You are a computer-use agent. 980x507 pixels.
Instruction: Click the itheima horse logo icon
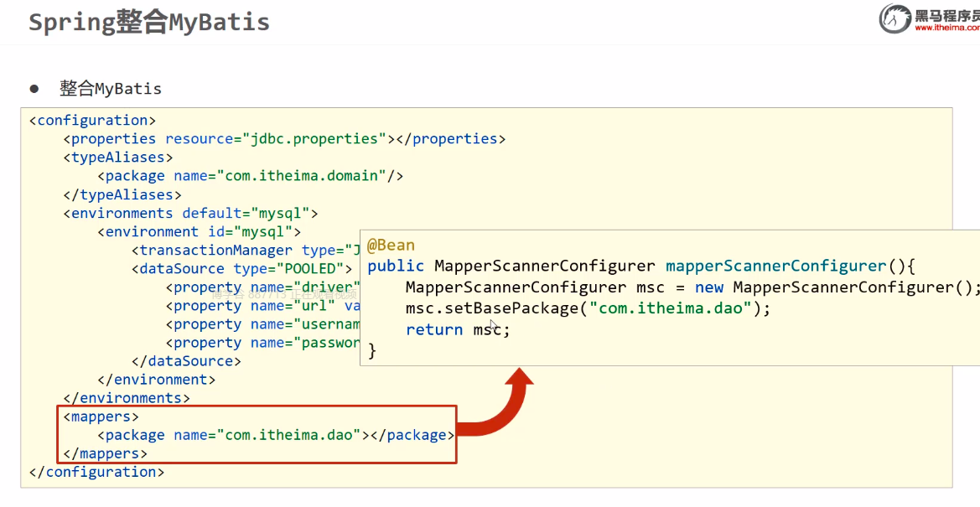(x=894, y=18)
